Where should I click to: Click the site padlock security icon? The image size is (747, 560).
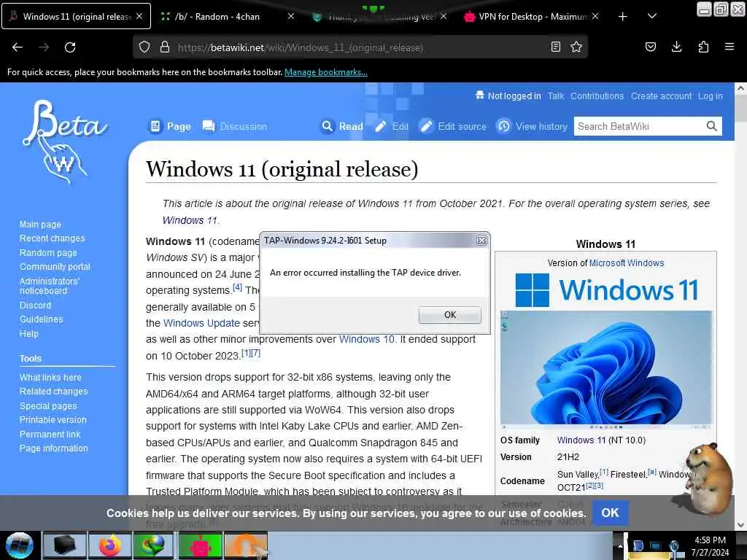165,47
